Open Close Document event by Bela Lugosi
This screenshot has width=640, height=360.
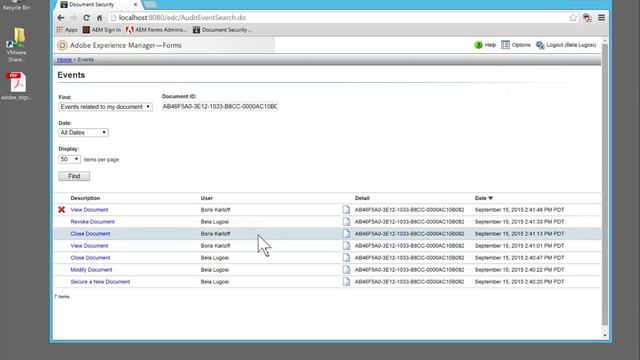tap(90, 258)
